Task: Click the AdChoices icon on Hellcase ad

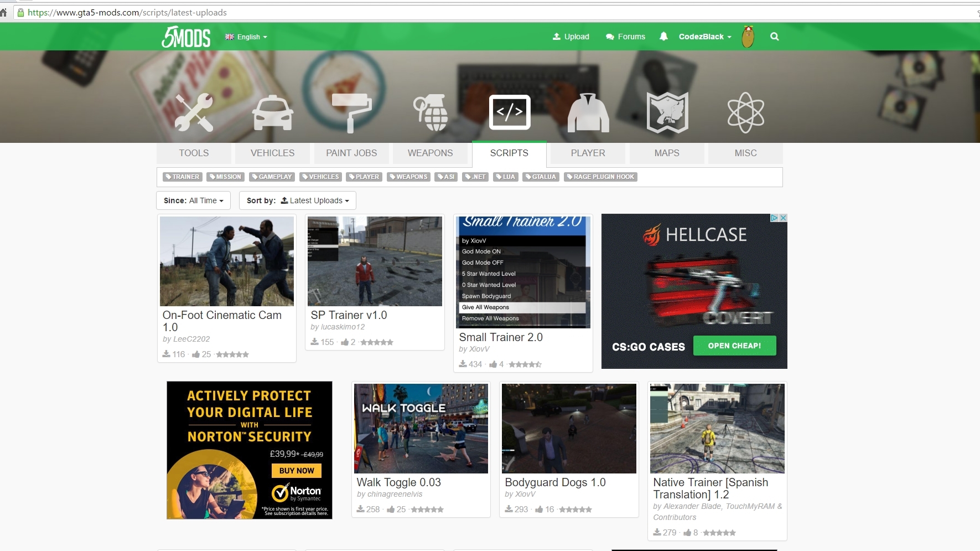Action: [775, 218]
